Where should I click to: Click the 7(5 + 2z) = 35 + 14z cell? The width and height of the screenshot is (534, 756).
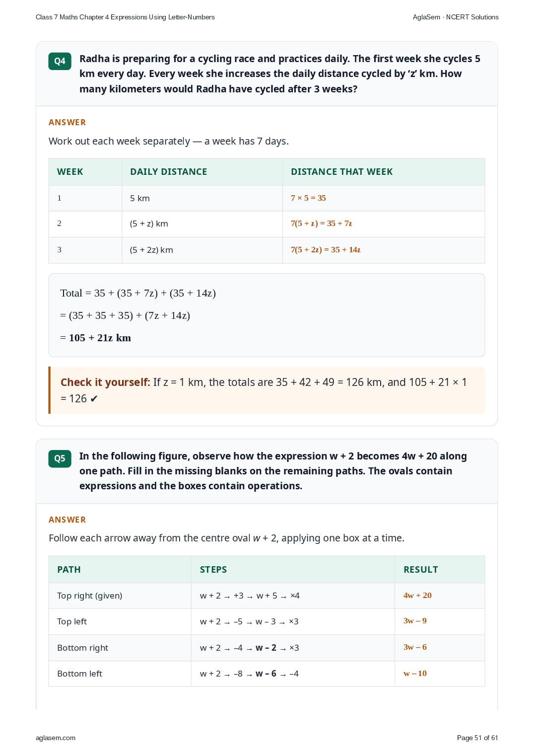pos(326,249)
